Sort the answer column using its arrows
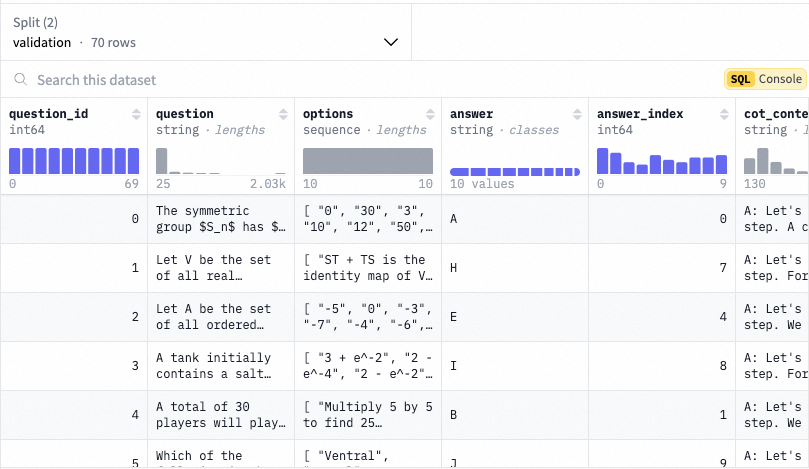The image size is (809, 469). click(x=577, y=114)
